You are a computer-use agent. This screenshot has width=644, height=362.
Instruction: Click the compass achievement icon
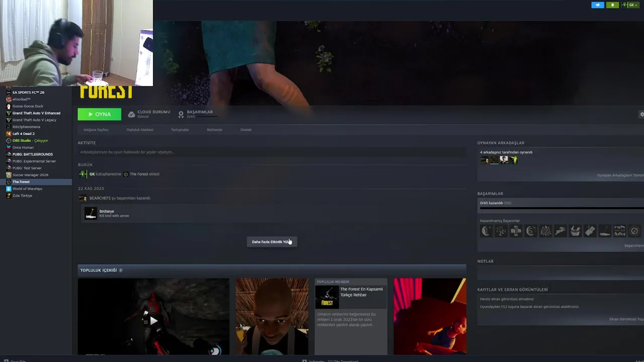point(634,231)
